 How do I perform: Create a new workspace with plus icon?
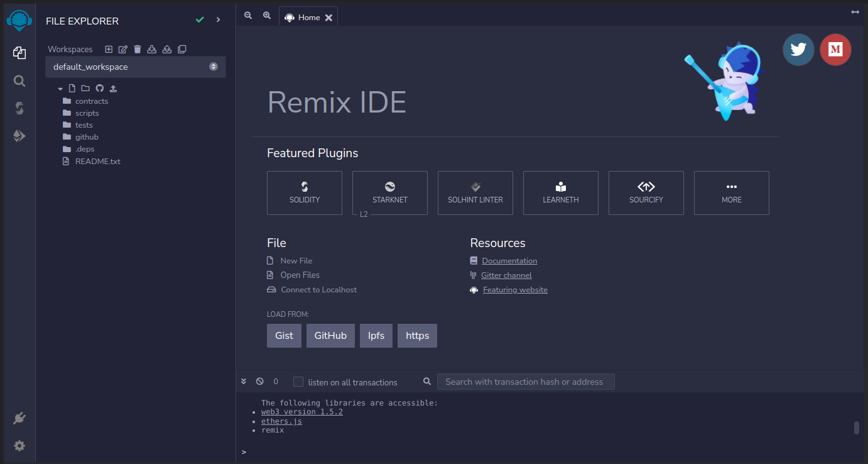[x=109, y=49]
